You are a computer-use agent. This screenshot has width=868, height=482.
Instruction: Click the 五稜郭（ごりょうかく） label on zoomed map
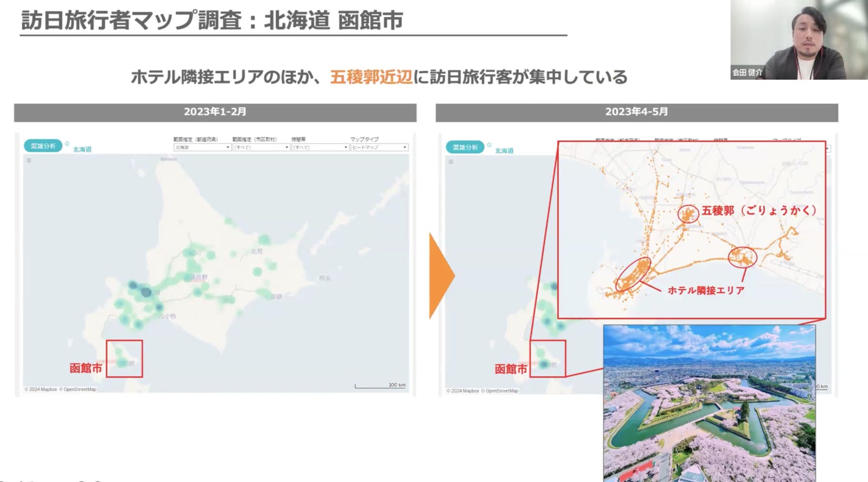(758, 211)
